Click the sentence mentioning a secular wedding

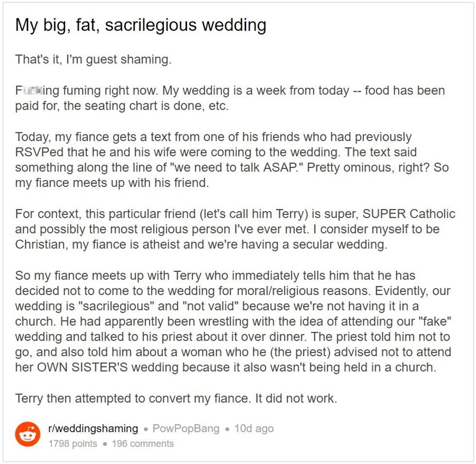201,245
